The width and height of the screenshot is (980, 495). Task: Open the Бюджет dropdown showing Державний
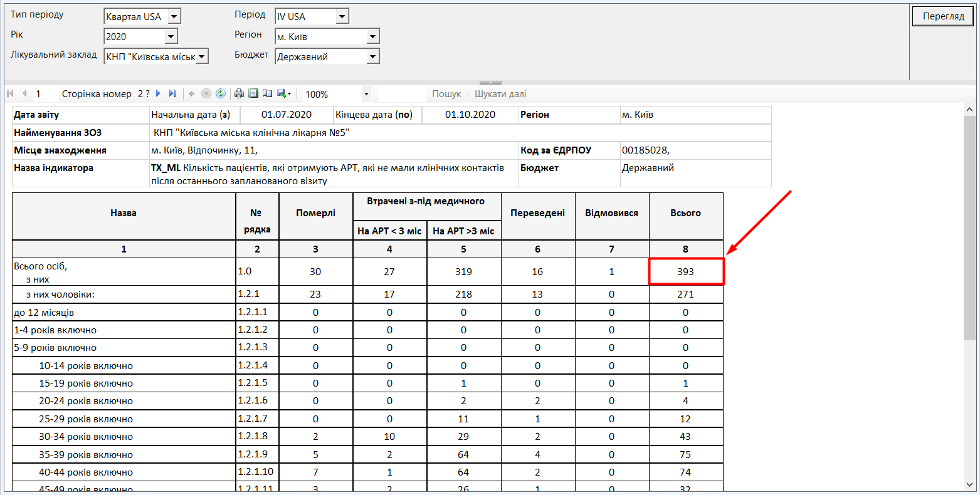[x=372, y=56]
